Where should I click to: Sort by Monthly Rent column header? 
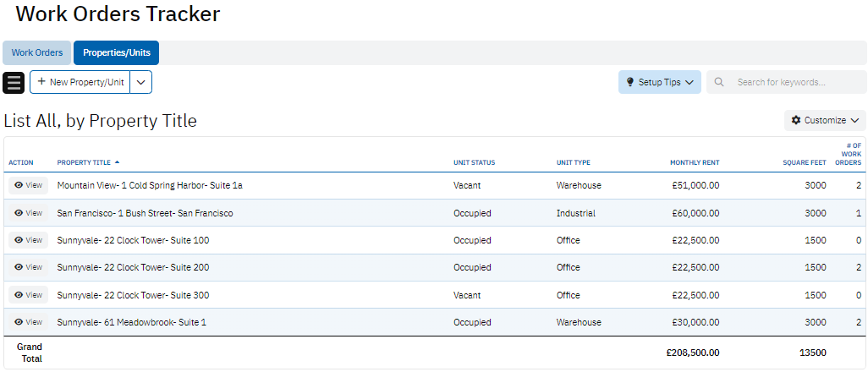[694, 162]
